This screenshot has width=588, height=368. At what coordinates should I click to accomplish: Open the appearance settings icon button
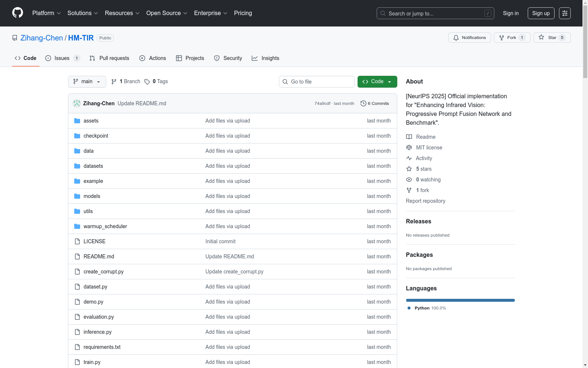point(565,13)
